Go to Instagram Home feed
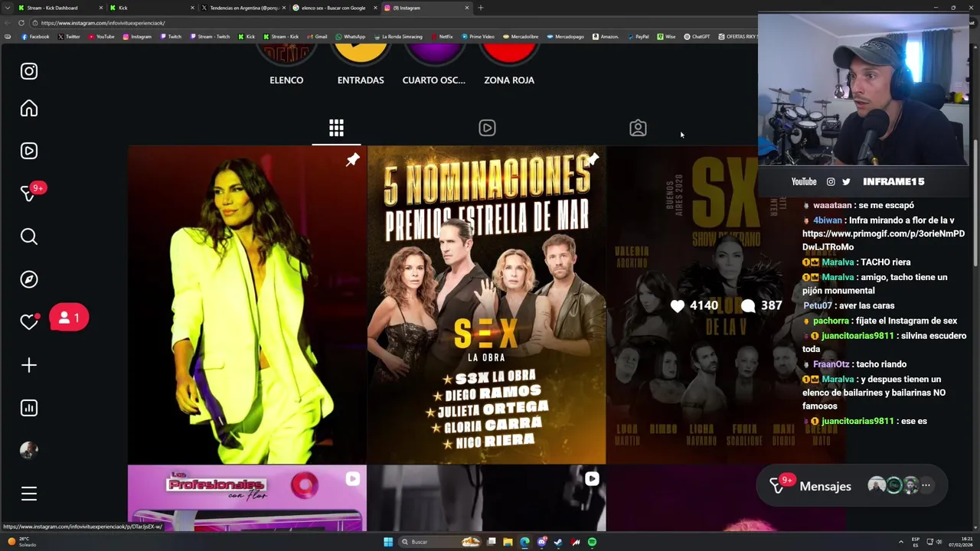The image size is (980, 551). click(29, 109)
